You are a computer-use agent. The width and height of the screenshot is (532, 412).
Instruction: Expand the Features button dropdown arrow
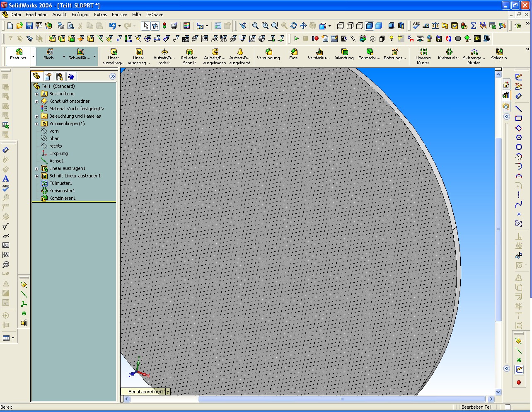pos(34,57)
